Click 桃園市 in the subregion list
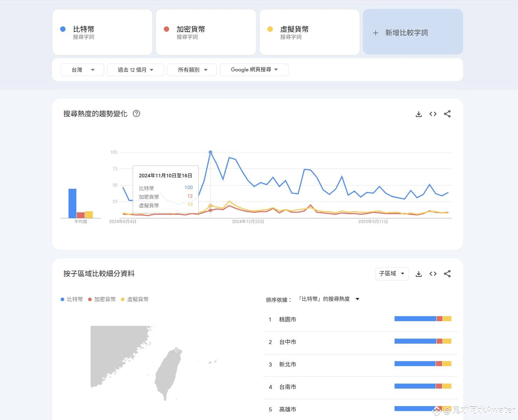Image resolution: width=518 pixels, height=420 pixels. pyautogui.click(x=288, y=319)
